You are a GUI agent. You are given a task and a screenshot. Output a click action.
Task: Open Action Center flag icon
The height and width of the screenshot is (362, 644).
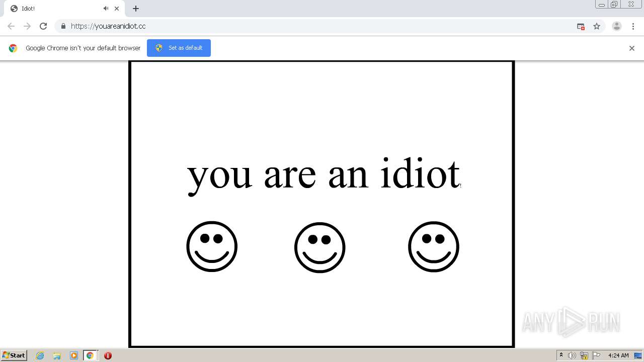click(x=596, y=355)
